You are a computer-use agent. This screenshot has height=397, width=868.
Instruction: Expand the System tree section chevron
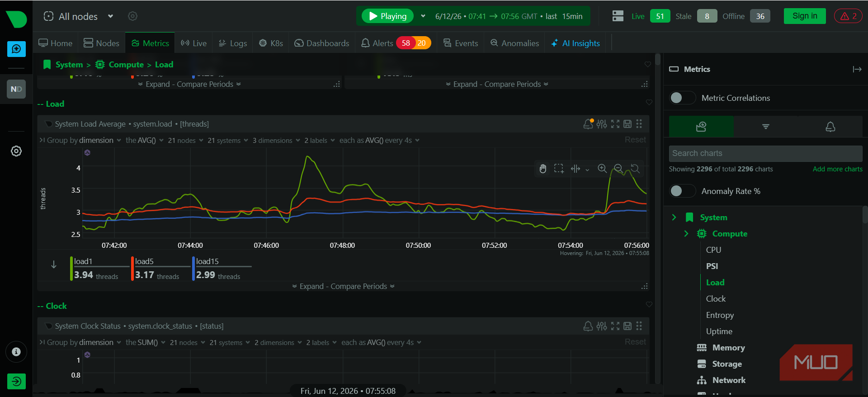[x=674, y=217]
